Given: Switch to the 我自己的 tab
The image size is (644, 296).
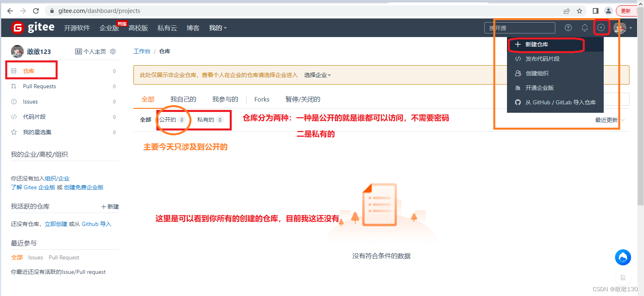Looking at the screenshot, I should (183, 99).
